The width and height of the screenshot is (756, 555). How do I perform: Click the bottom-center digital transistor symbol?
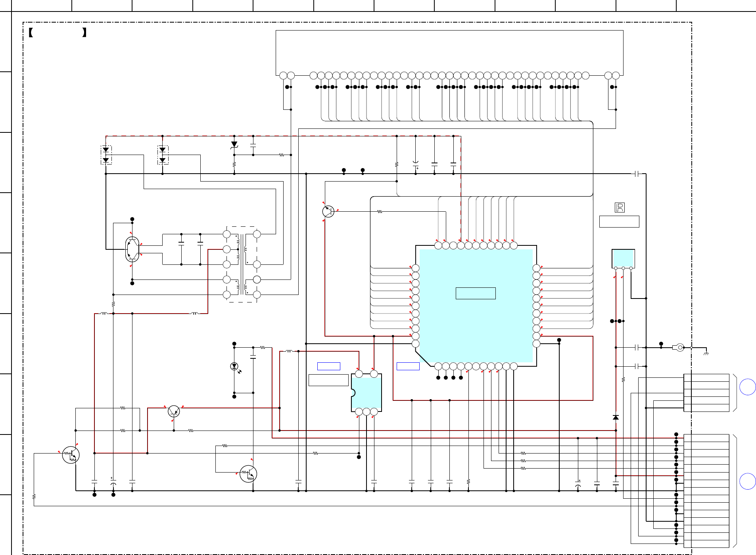248,474
